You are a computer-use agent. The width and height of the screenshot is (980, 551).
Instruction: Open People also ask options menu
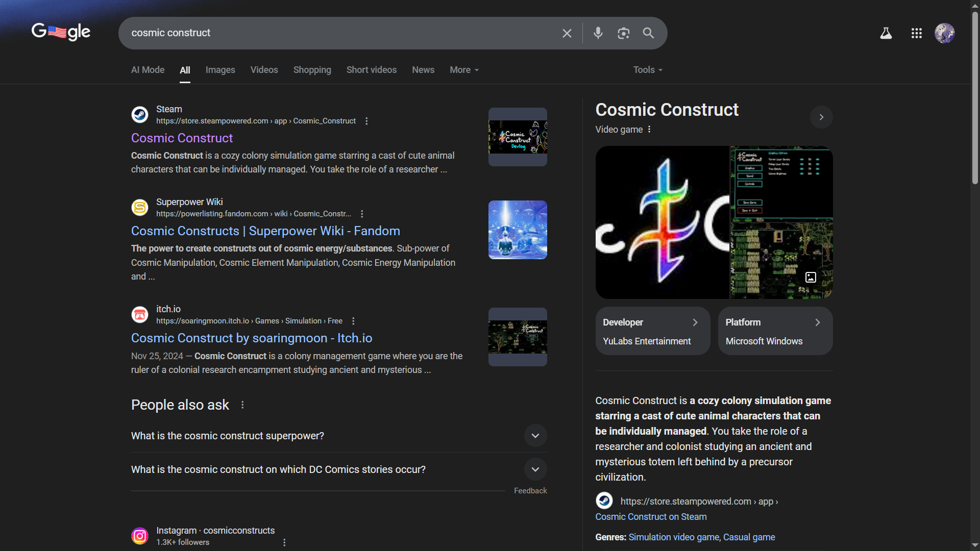point(242,405)
